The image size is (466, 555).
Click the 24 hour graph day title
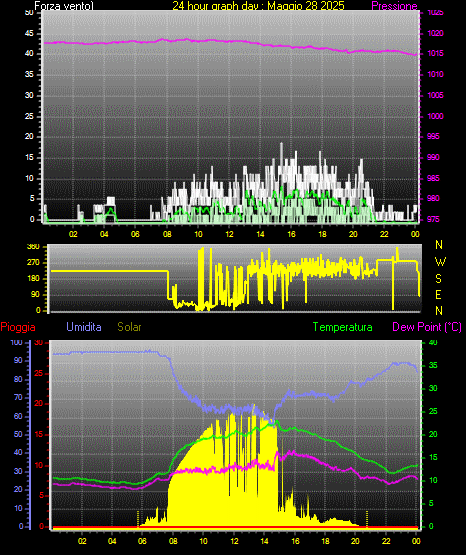[258, 6]
